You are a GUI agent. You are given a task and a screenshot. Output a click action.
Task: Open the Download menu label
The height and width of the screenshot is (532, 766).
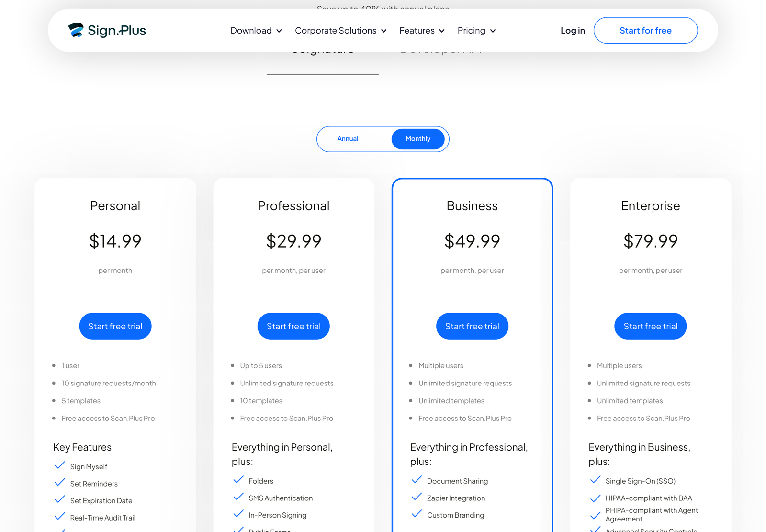[x=251, y=31]
